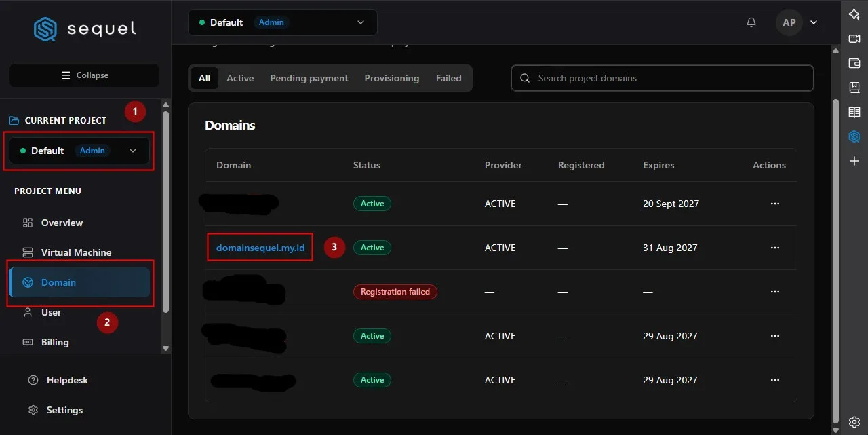Click the Registration failed status badge
Image resolution: width=868 pixels, height=435 pixels.
tap(395, 292)
